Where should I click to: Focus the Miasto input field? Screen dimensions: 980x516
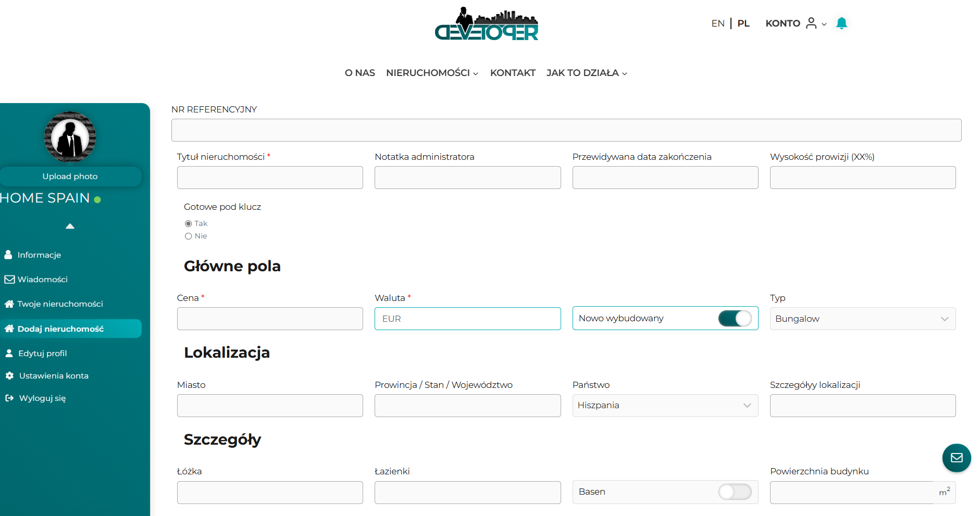pyautogui.click(x=270, y=406)
